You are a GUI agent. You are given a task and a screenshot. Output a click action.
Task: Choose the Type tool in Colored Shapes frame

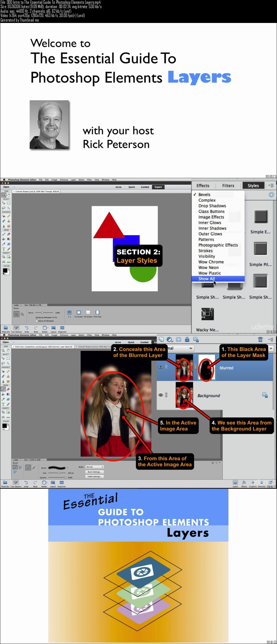(4, 249)
